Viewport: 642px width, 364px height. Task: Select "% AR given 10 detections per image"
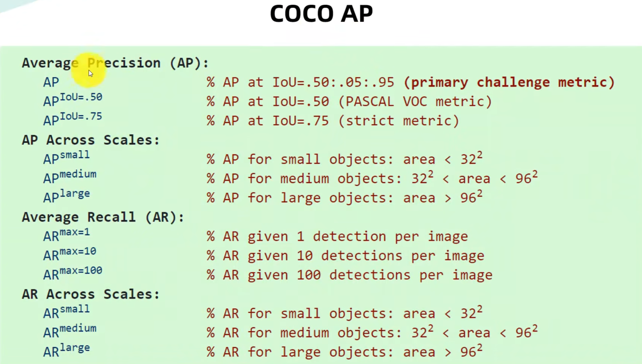345,256
